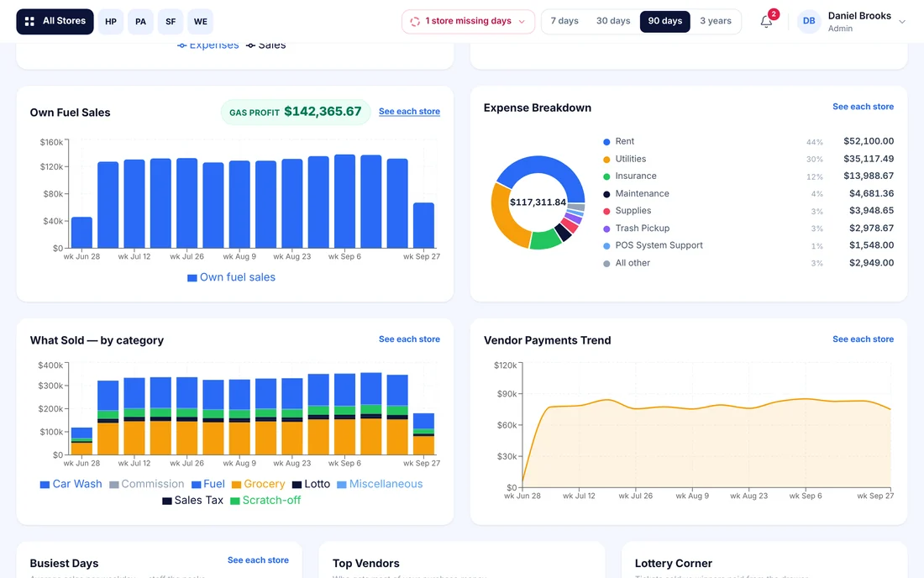Image resolution: width=924 pixels, height=578 pixels.
Task: Toggle the Commission legend entry
Action: pos(147,484)
